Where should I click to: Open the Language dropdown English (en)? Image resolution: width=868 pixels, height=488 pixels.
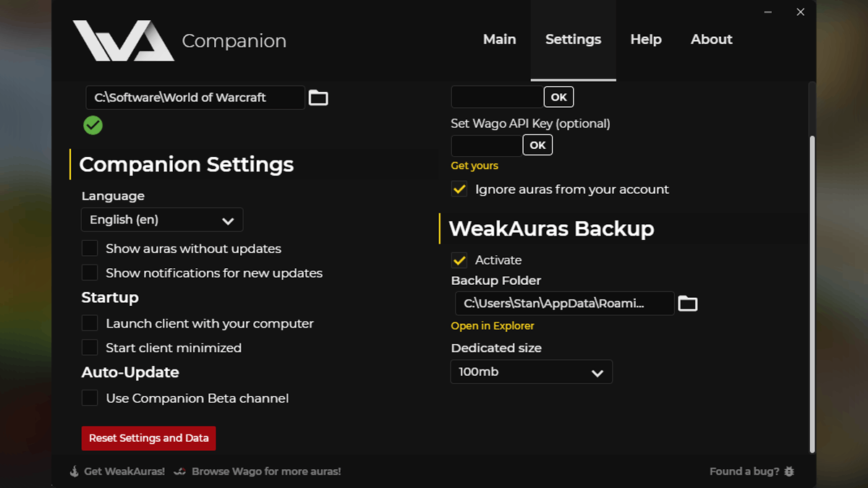(162, 220)
